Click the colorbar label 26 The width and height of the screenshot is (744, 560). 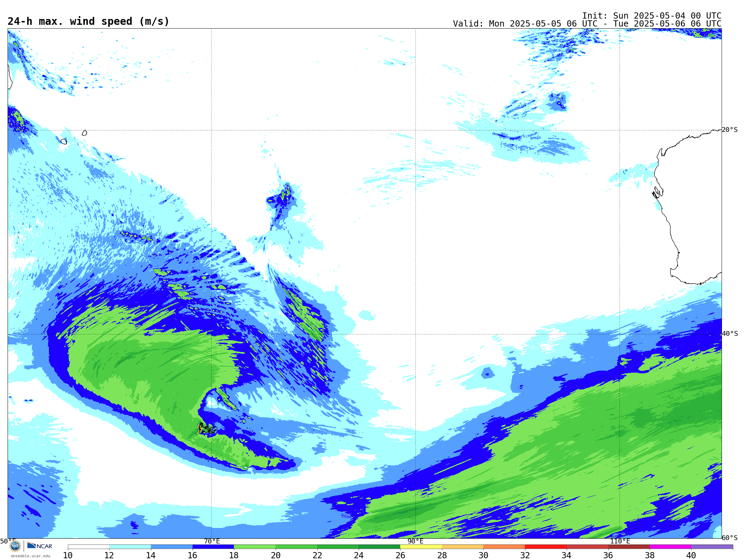pyautogui.click(x=400, y=555)
